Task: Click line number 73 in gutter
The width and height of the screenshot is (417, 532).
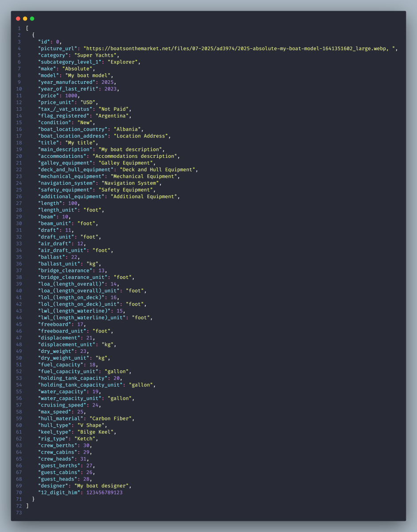Action: click(18, 512)
